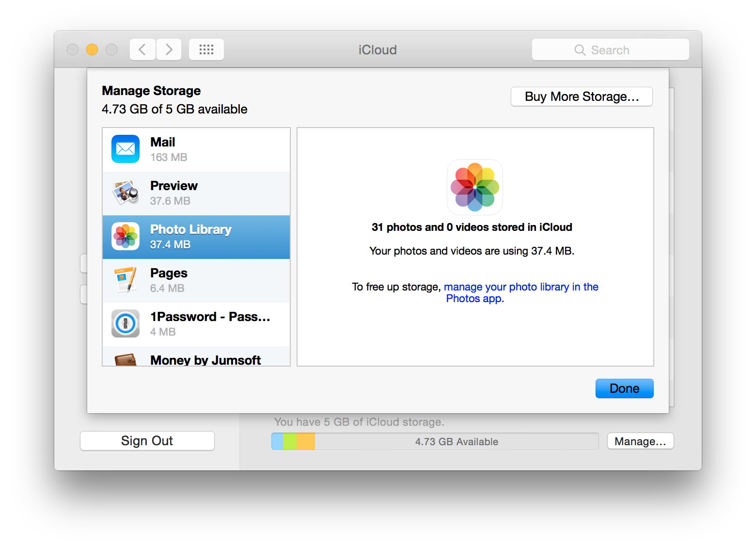Open the Show All grid icon in toolbar

[x=206, y=49]
